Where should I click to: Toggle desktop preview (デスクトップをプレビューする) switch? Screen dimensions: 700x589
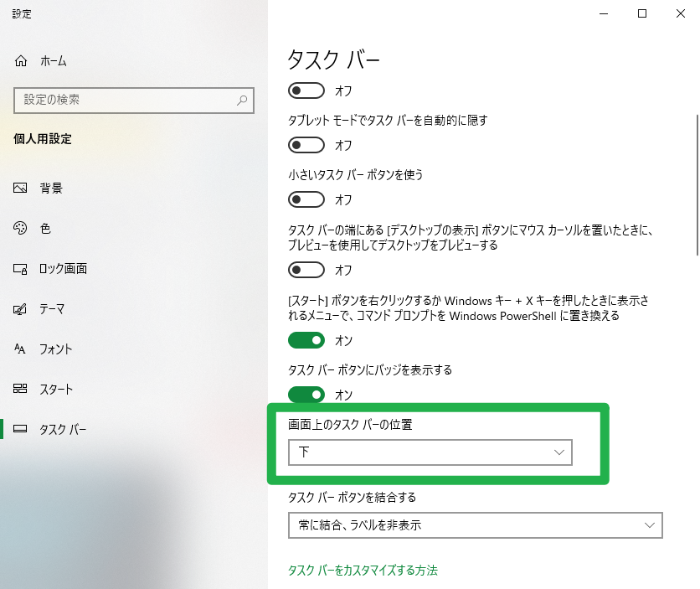click(x=306, y=270)
